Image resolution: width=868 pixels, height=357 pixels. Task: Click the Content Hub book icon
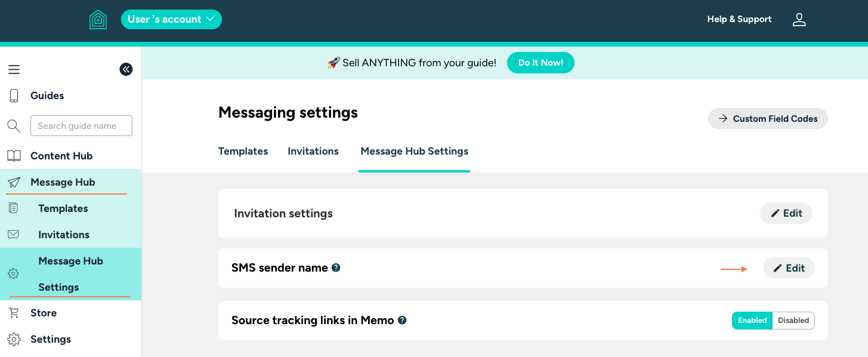(14, 156)
